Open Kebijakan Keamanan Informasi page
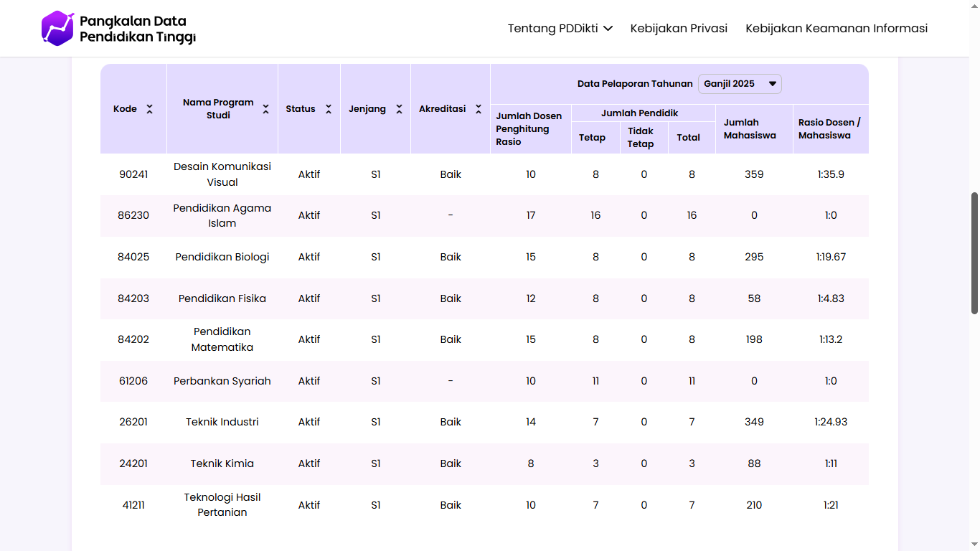Screen dimensions: 980x551 [x=837, y=29]
